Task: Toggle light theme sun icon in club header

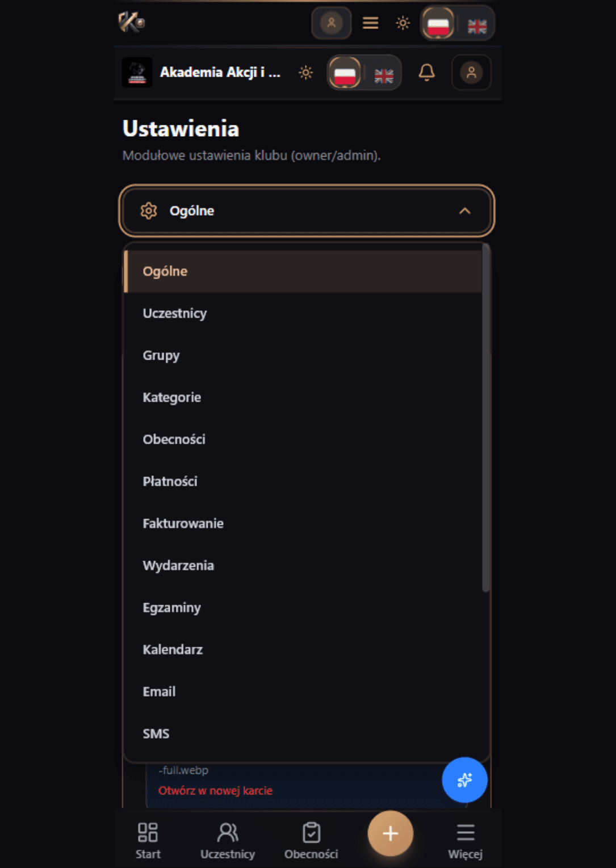Action: 306,73
